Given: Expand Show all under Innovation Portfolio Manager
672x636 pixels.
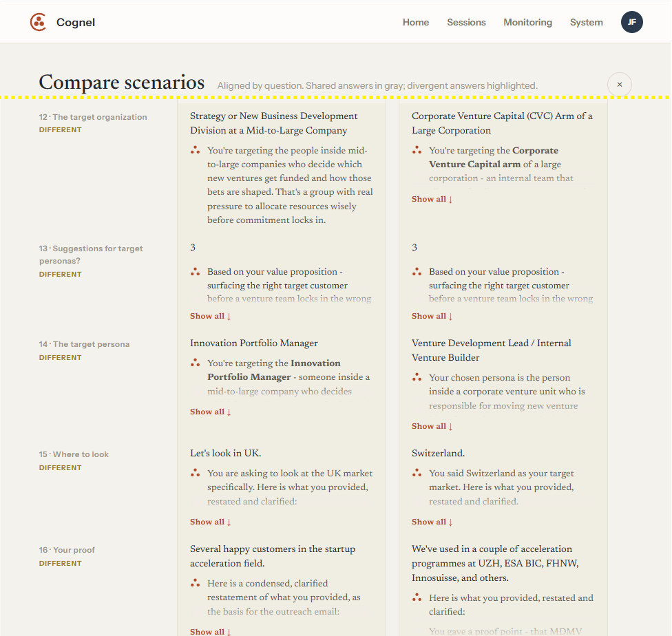Looking at the screenshot, I should pyautogui.click(x=211, y=412).
